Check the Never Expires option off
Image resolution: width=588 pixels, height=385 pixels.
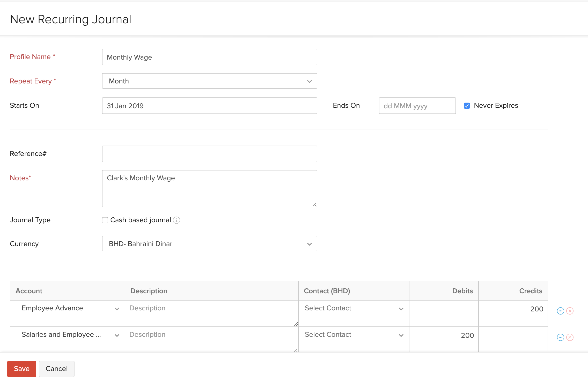(x=467, y=105)
